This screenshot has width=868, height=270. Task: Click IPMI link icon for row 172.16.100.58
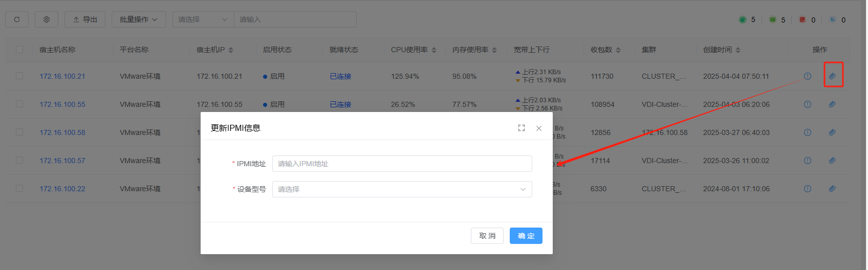832,132
